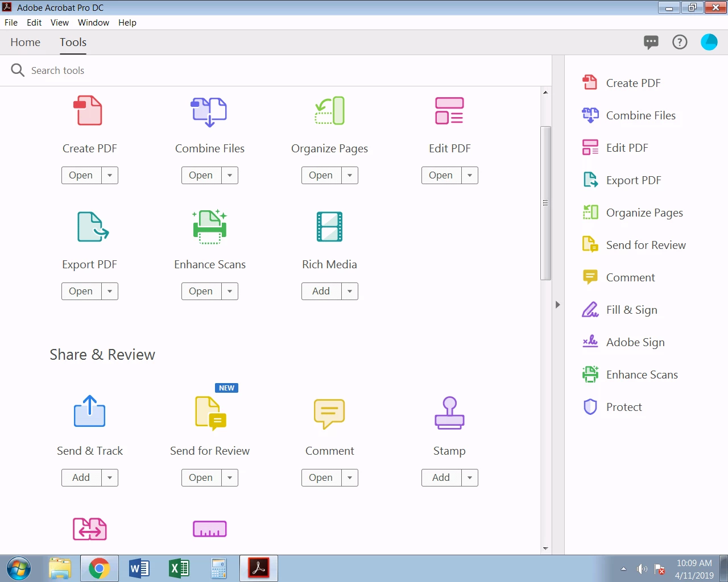Click the Organize Pages icon in main grid
Image resolution: width=728 pixels, height=582 pixels.
[x=330, y=111]
